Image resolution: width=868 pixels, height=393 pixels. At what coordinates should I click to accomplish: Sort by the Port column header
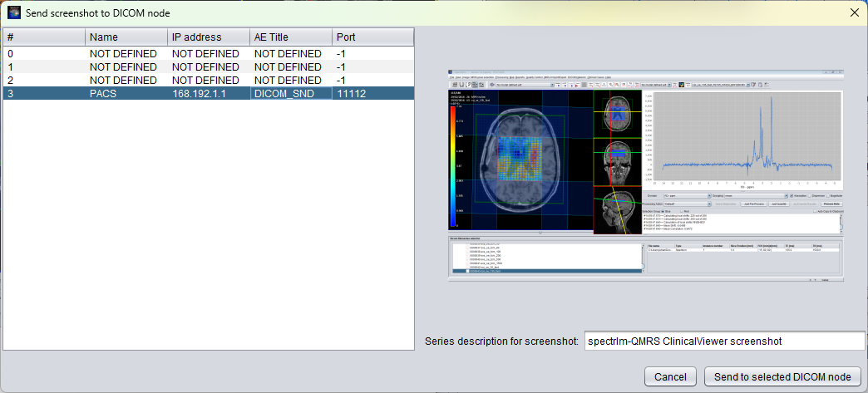pos(372,37)
